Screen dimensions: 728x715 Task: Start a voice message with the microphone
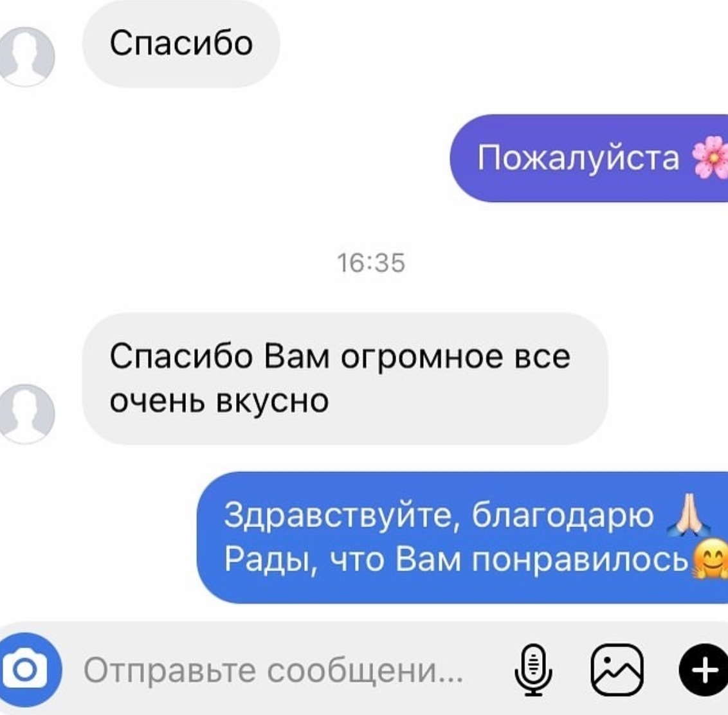coord(534,670)
